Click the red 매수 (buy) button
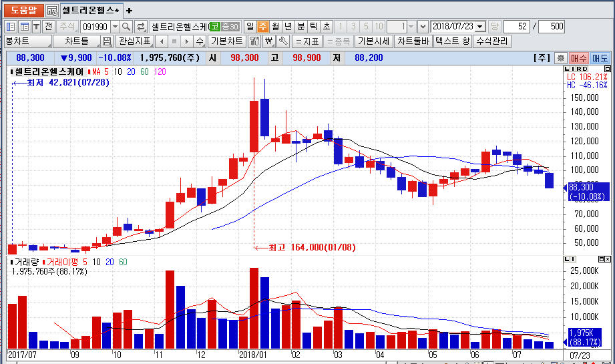Image resolution: width=615 pixels, height=364 pixels. 579,58
